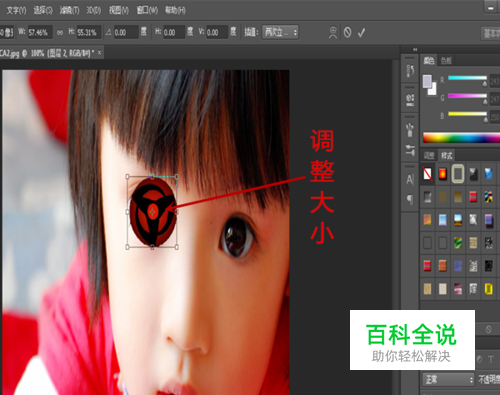Viewport: 500px width, 395px height.
Task: Switch to the 调整 adjustments tab
Action: tap(429, 155)
